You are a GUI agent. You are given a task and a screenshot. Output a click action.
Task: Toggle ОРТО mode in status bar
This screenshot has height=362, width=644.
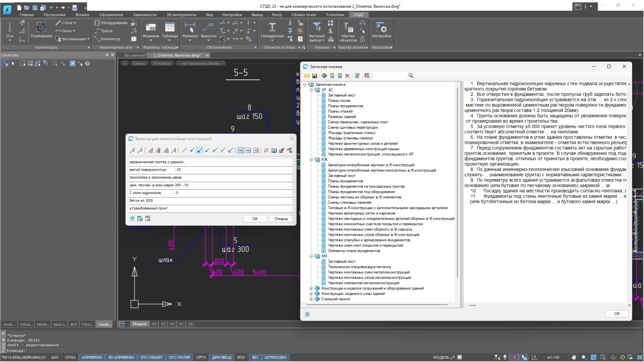tap(201, 357)
